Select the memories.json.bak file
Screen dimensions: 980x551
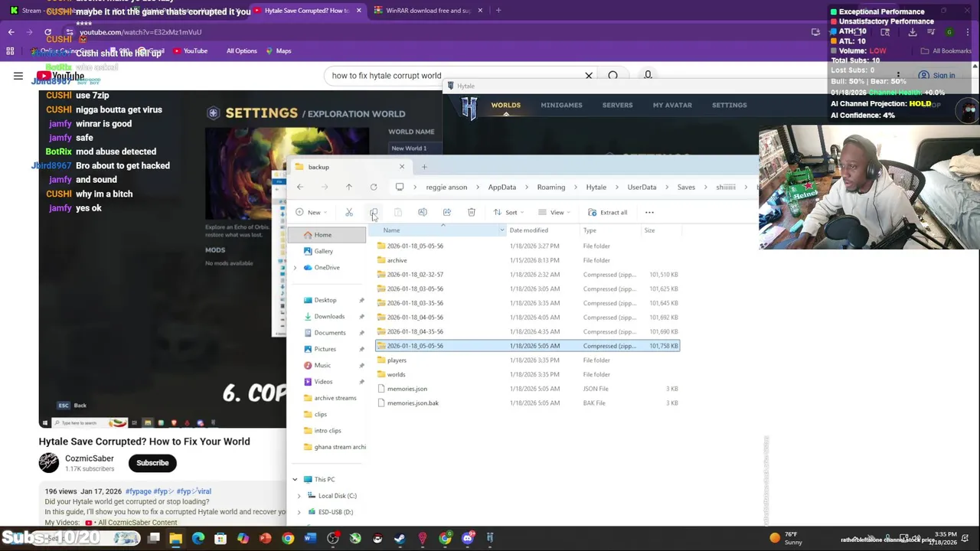click(527, 403)
